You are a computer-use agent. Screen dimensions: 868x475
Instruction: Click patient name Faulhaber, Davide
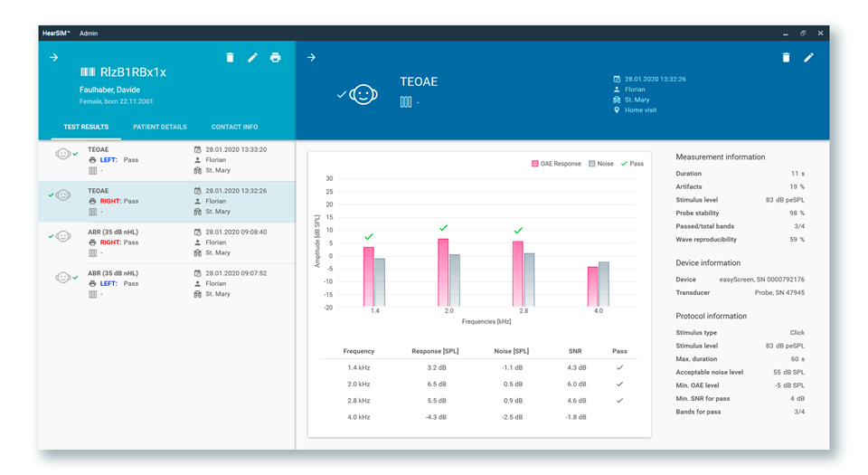109,90
